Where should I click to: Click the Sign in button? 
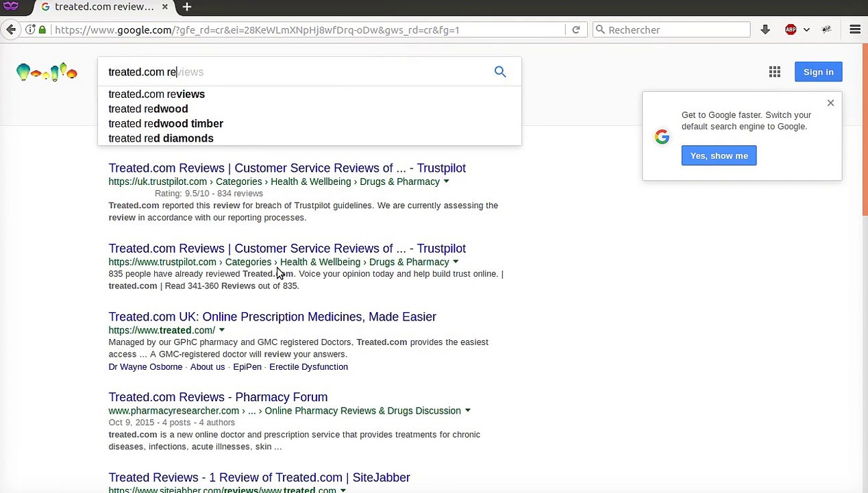click(x=819, y=72)
